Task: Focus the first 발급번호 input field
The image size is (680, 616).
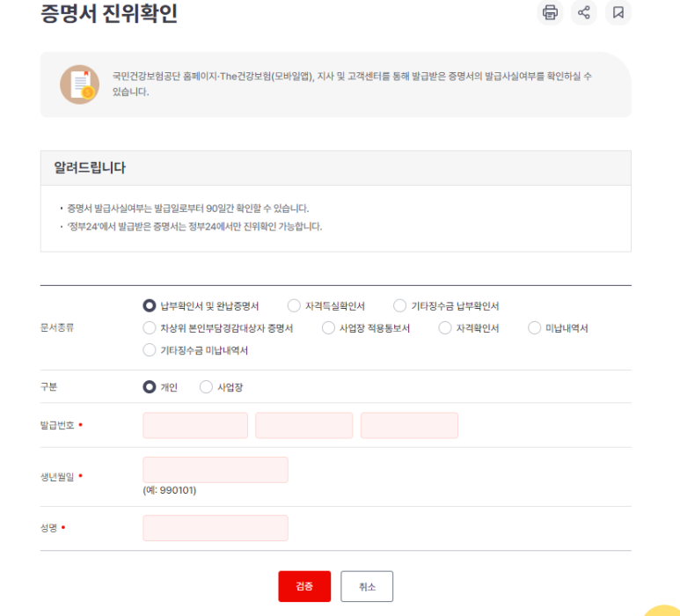Action: pyautogui.click(x=195, y=426)
